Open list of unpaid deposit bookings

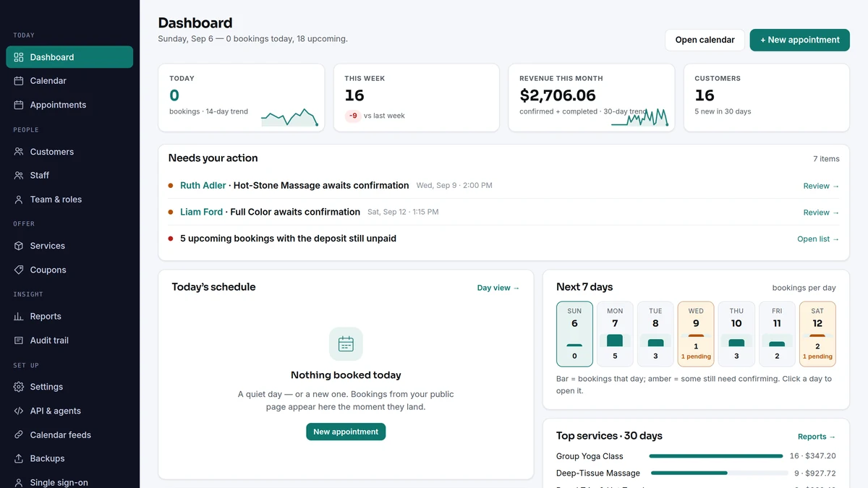point(818,239)
